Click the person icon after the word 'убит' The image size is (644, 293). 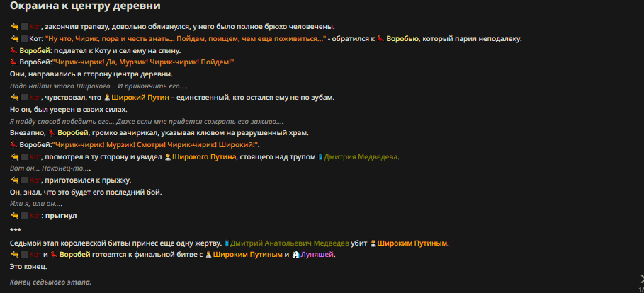point(373,243)
